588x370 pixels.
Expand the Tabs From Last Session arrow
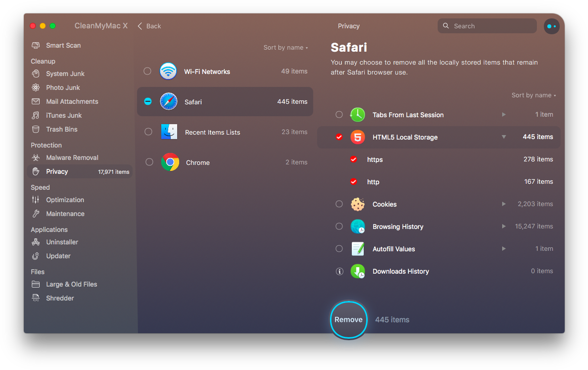pos(504,114)
